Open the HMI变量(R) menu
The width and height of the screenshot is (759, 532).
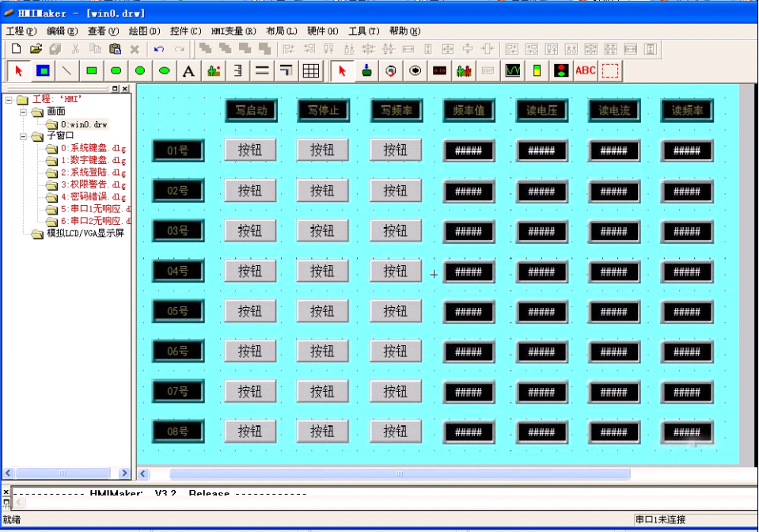[x=233, y=31]
